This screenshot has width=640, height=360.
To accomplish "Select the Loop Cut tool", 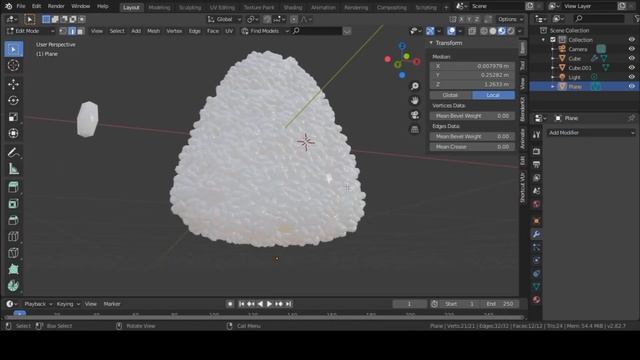I will point(13,237).
